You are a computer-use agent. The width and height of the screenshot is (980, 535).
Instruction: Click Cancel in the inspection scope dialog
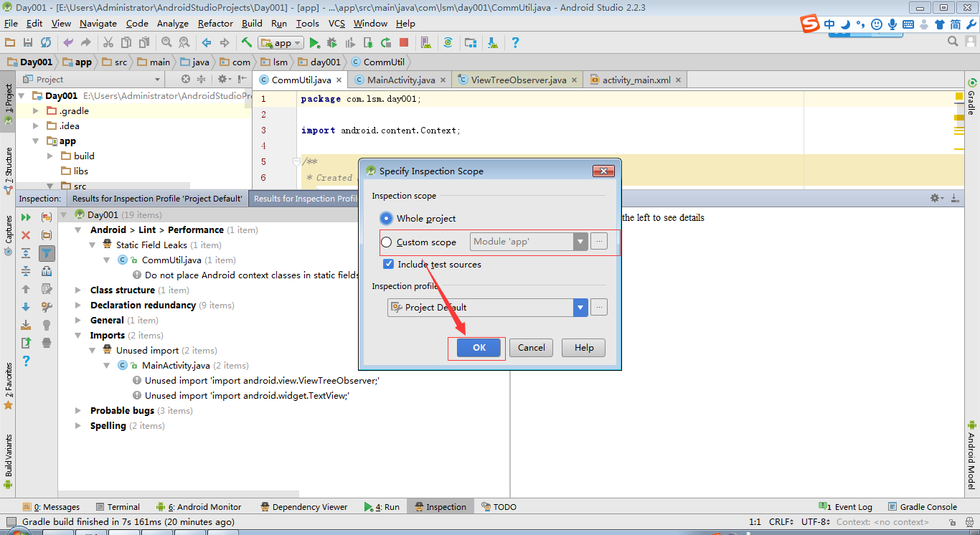532,348
